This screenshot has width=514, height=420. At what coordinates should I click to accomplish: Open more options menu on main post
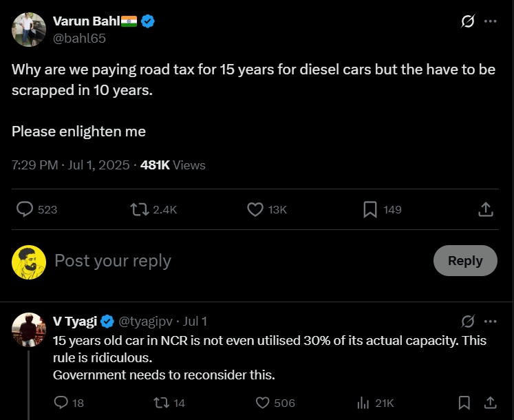(x=490, y=21)
